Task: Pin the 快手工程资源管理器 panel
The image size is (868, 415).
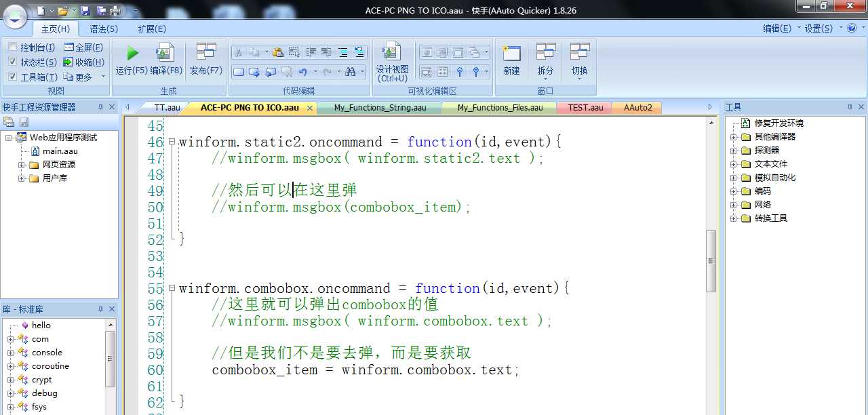Action: pos(100,107)
